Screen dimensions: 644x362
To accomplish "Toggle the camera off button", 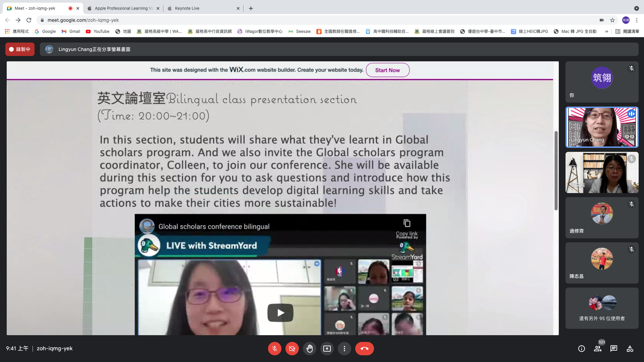I will (x=292, y=349).
